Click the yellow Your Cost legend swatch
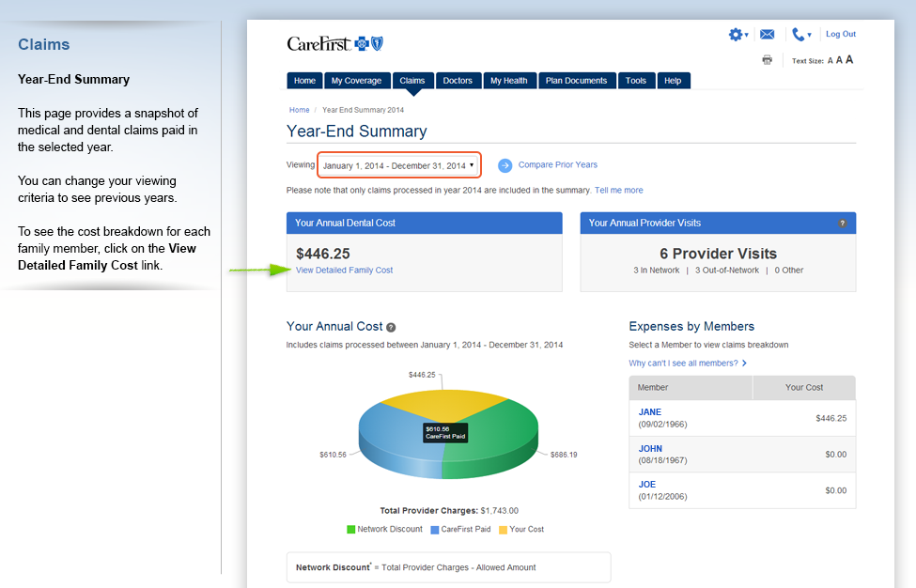Screen dimensions: 916x588 (503, 530)
